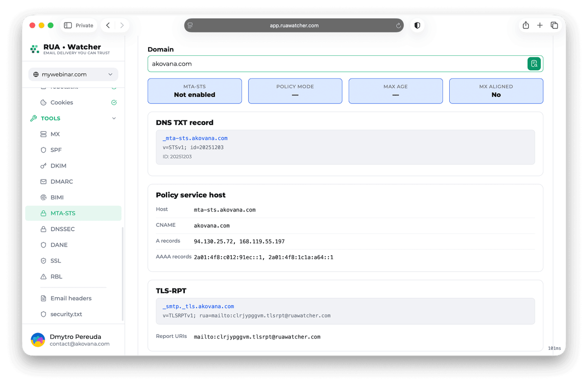Collapse the TOOLS section chevron
This screenshot has height=385, width=588.
pos(114,119)
